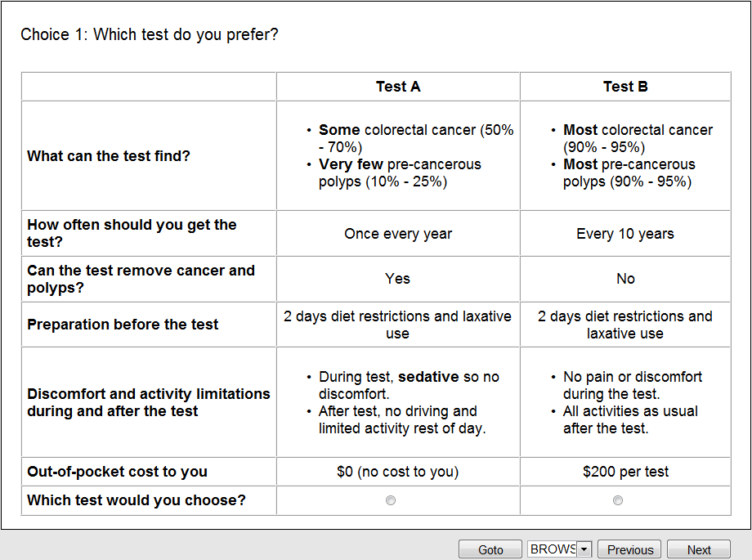
Task: Click the 'Once every year' cell
Action: (398, 234)
